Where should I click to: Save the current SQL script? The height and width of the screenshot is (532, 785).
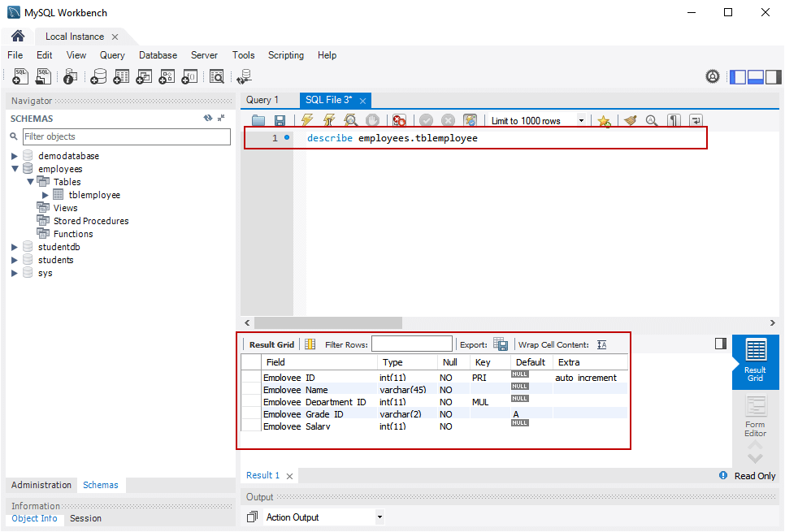point(280,119)
